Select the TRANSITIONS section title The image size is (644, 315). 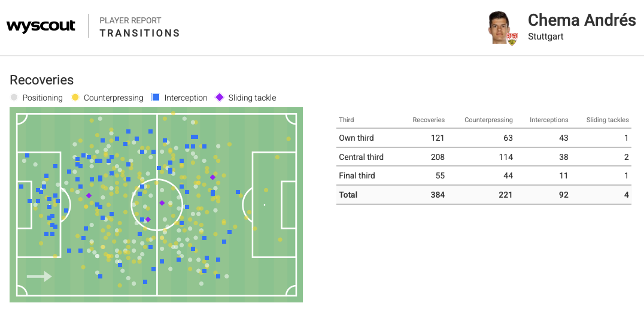(x=140, y=33)
